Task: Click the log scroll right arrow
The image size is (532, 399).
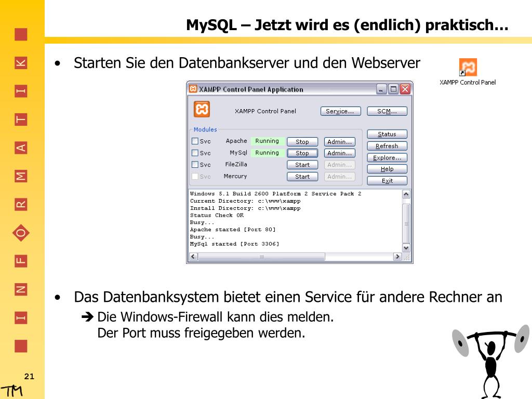Action: 397,257
